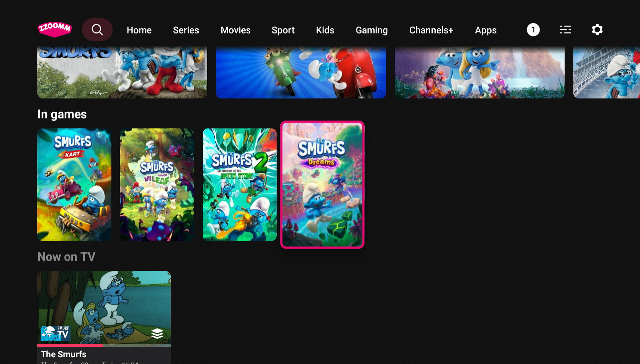640x364 pixels.
Task: Open The Smurfs Mission Vileaf game
Action: (x=157, y=185)
